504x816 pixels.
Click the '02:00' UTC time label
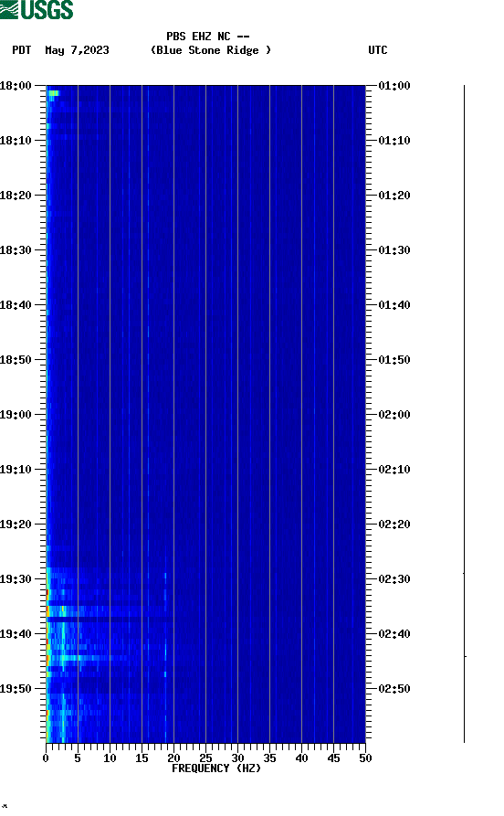click(x=394, y=415)
